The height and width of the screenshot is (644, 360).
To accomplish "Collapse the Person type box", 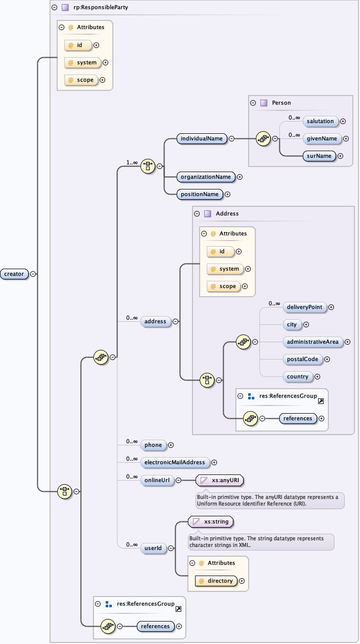I will point(253,103).
